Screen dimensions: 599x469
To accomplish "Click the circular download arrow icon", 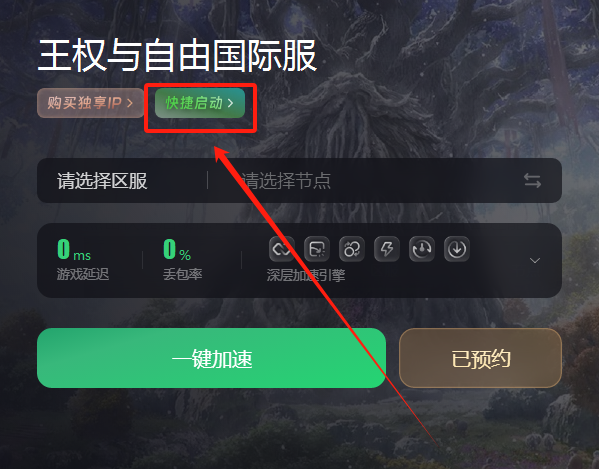I will tap(457, 249).
